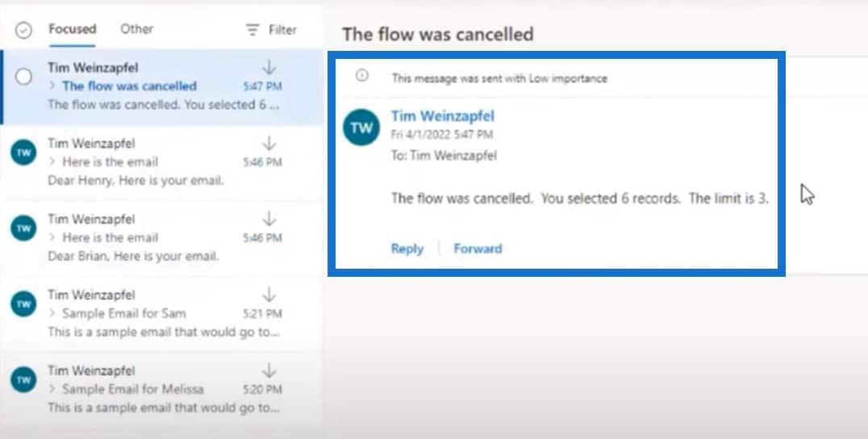Click the Forward link
Viewport: 868px width, 439px height.
pos(478,249)
